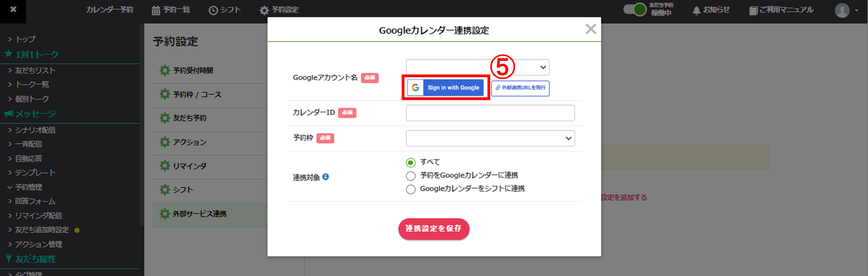Screen dimensions: 868x276
Task: Click 設定を追加する link behind dialog
Action: (x=624, y=198)
